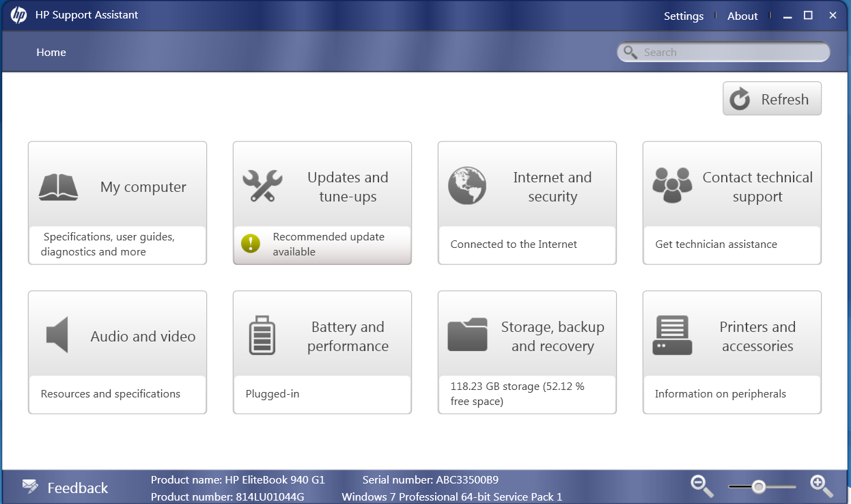Open the 'Internet and security' tile title
Image resolution: width=851 pixels, height=504 pixels.
pyautogui.click(x=553, y=187)
